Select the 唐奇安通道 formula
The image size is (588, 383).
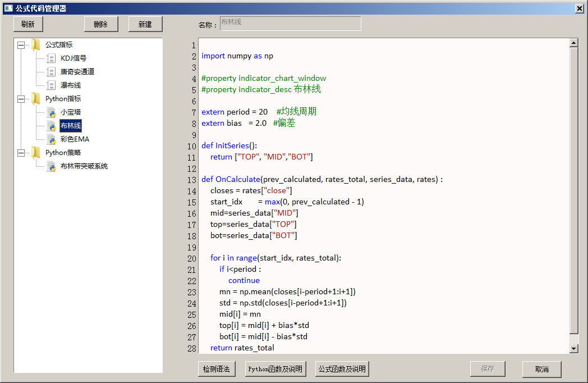click(x=77, y=72)
